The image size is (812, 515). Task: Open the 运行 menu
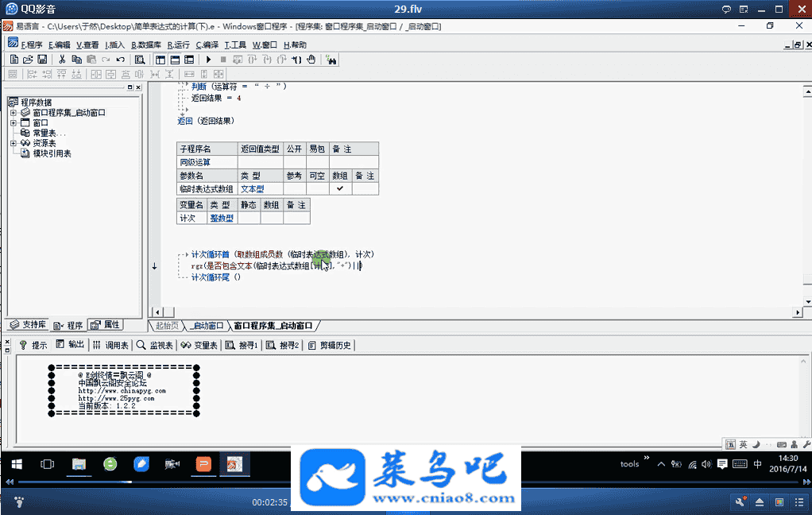178,45
